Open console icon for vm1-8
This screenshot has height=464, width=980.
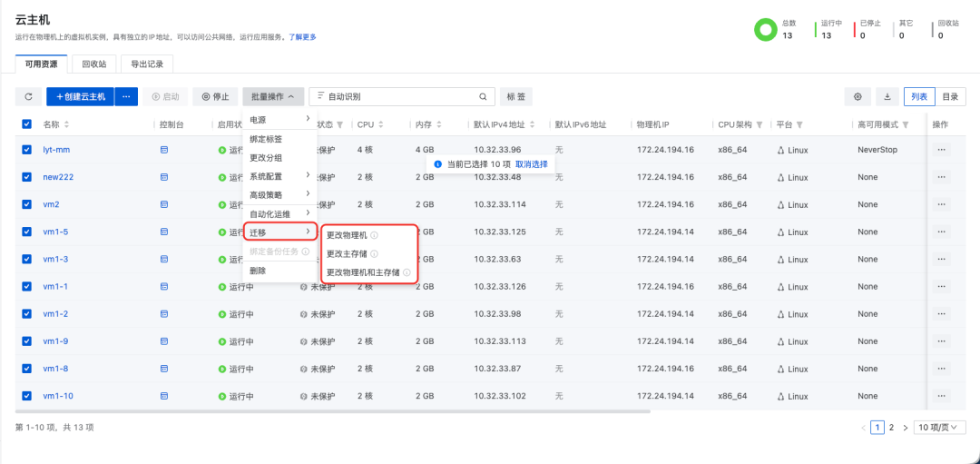click(163, 369)
